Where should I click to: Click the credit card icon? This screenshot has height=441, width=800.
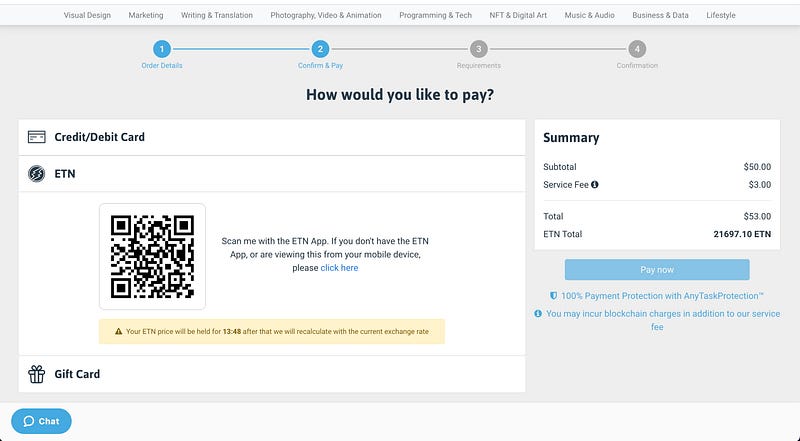click(x=37, y=137)
